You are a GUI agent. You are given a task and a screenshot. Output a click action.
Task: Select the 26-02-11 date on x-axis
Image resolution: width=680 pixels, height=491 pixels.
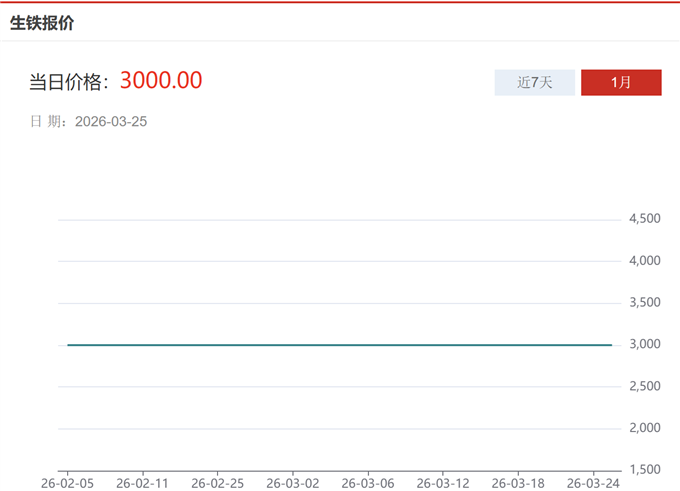(x=143, y=483)
